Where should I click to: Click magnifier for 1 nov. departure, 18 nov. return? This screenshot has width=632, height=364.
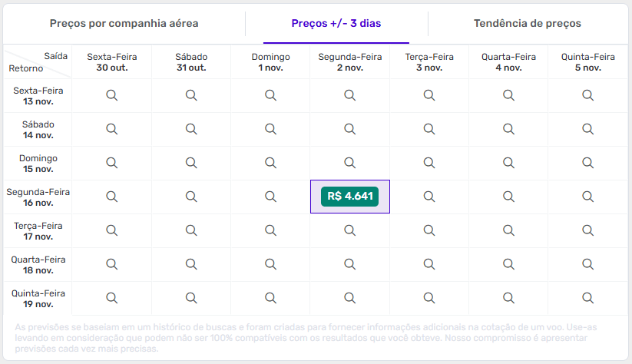click(x=270, y=264)
